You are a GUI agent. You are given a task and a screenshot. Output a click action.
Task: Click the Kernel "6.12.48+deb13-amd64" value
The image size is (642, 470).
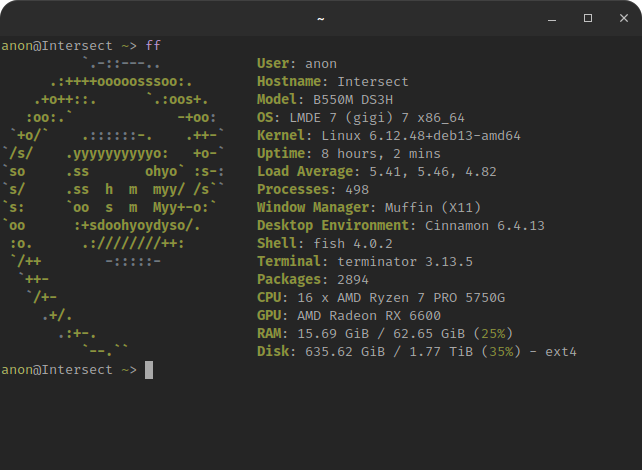(445, 136)
